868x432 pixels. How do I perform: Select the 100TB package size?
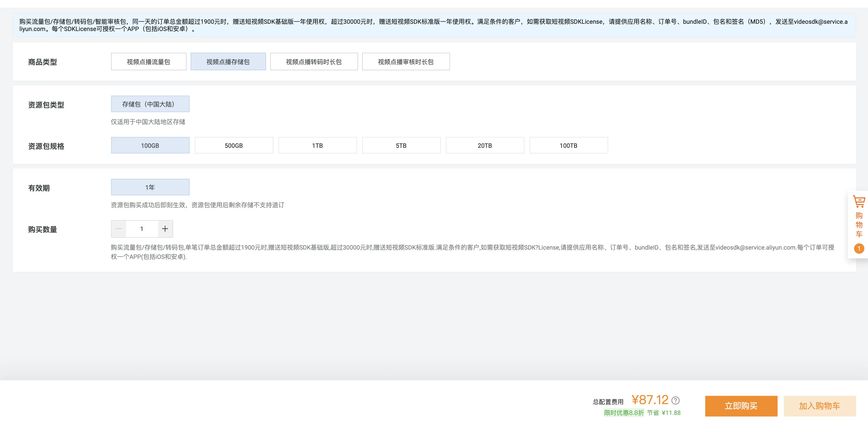point(569,145)
